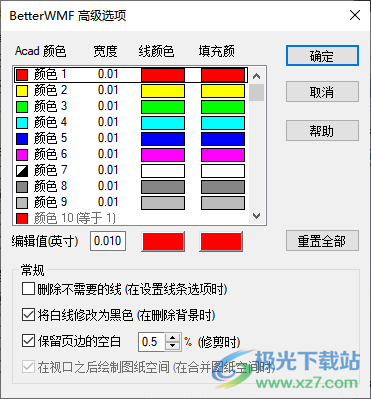This screenshot has height=399, width=371.
Task: Select 颜色 4 cyan line color swatch
Action: tap(163, 123)
